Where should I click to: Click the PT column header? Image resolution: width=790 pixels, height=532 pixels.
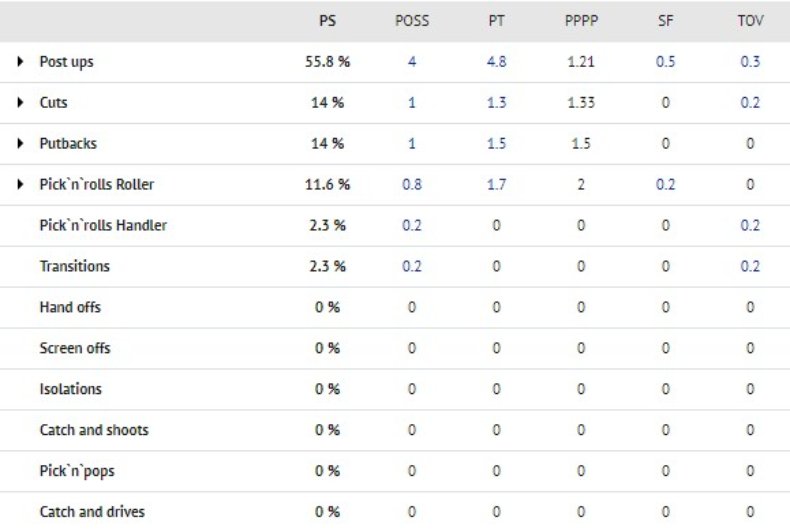coord(496,20)
